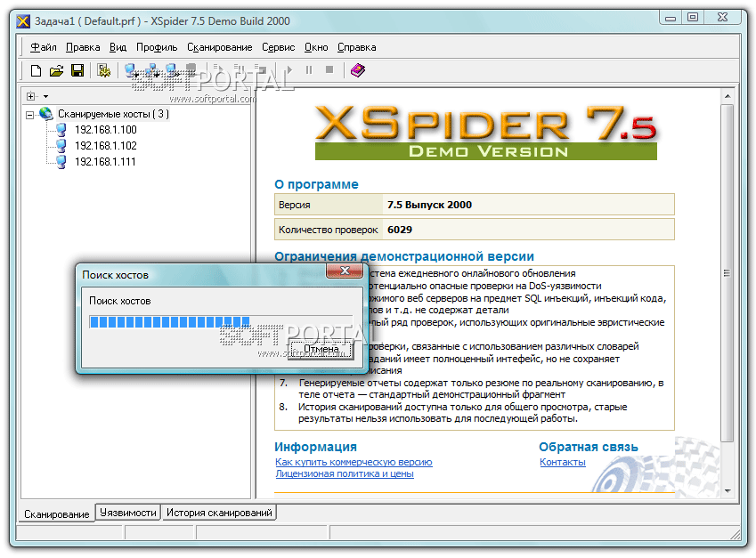Open the Окно menu
The image size is (756, 558).
(316, 47)
